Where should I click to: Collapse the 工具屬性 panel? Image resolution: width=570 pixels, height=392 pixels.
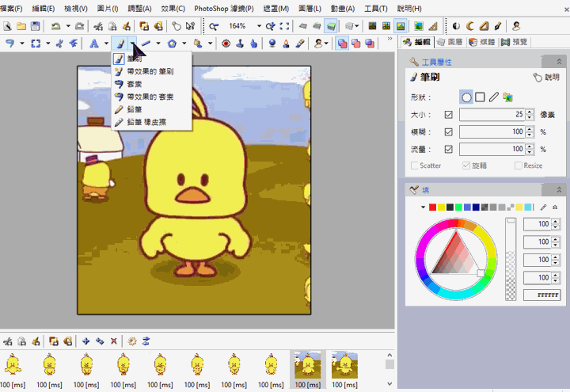coord(559,62)
